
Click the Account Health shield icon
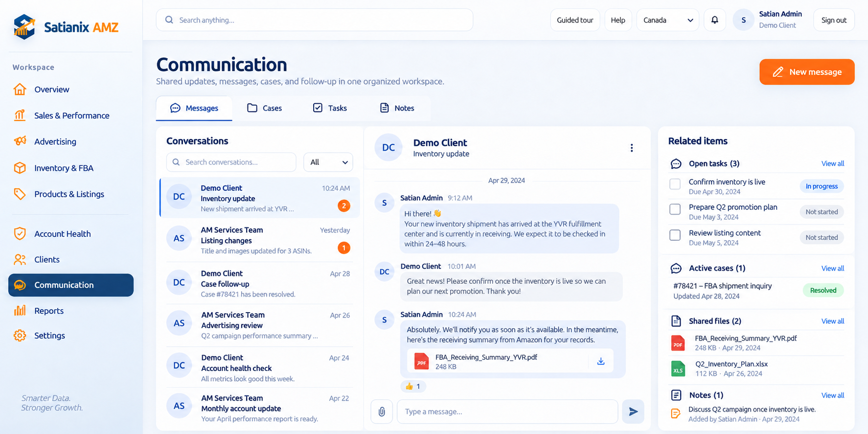click(x=20, y=233)
